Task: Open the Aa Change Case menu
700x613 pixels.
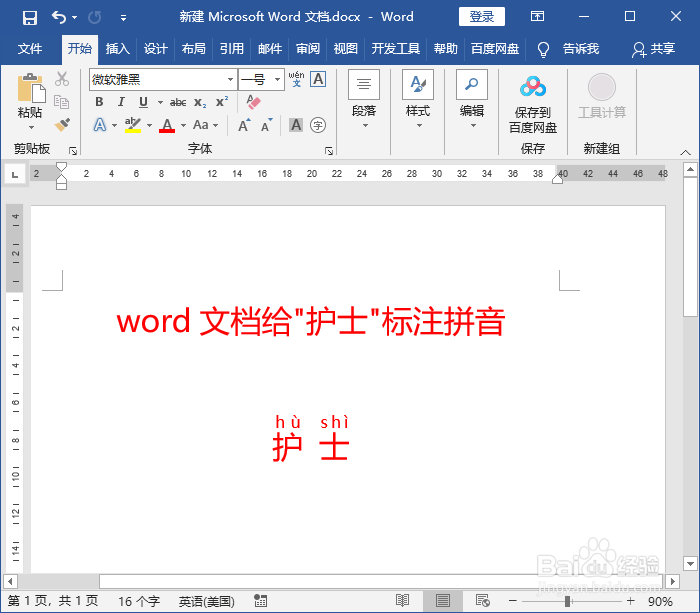Action: pyautogui.click(x=205, y=125)
